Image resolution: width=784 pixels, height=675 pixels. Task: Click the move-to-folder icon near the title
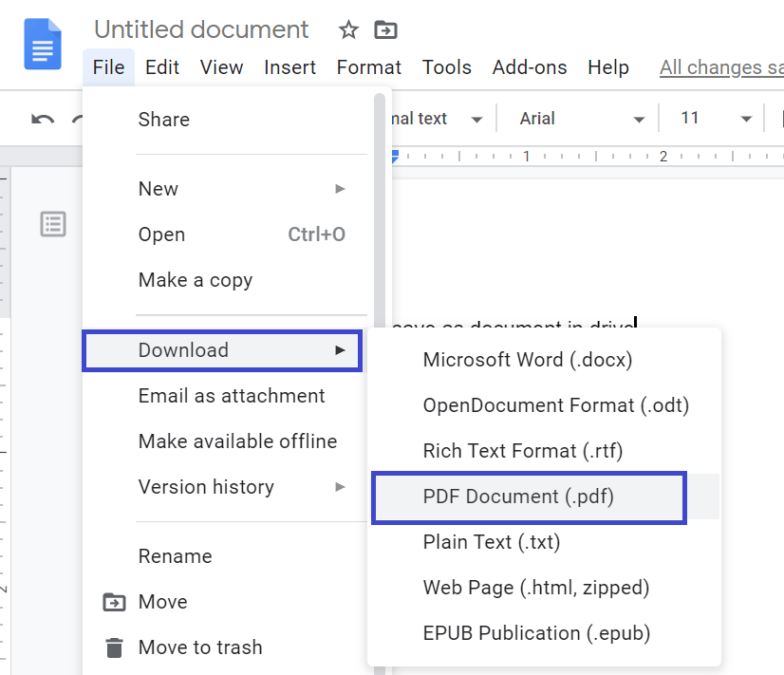pyautogui.click(x=385, y=29)
